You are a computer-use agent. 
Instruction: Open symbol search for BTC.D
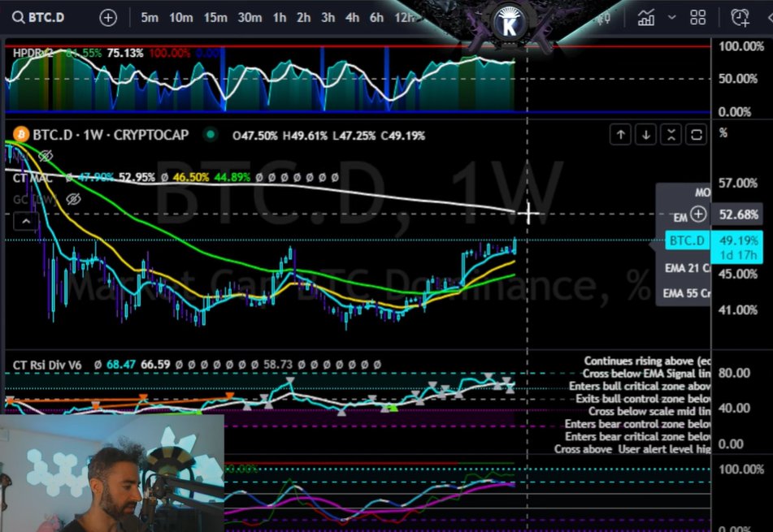(x=38, y=18)
